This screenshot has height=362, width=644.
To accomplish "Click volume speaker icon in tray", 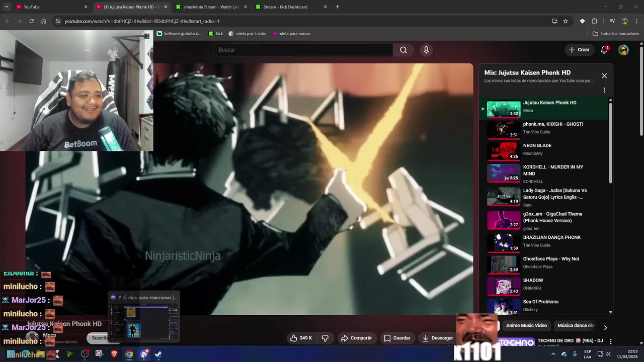I will pyautogui.click(x=609, y=354).
